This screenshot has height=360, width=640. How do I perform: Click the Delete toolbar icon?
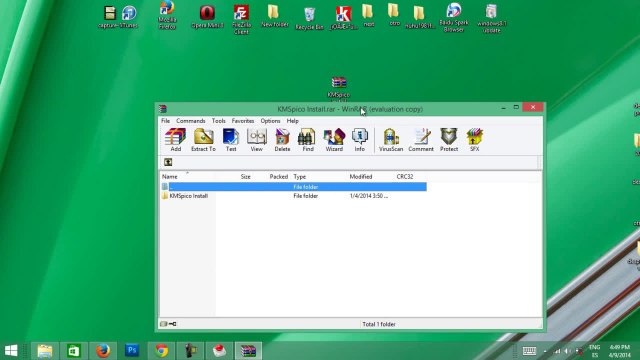(282, 140)
